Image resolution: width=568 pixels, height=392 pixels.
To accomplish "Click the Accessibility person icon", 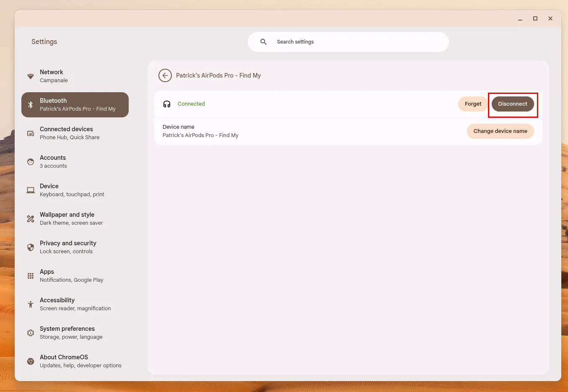I will [31, 304].
